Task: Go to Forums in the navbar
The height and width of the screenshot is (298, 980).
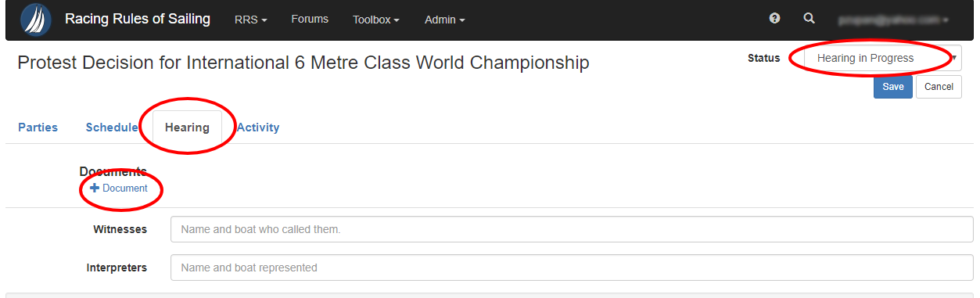Action: (310, 19)
